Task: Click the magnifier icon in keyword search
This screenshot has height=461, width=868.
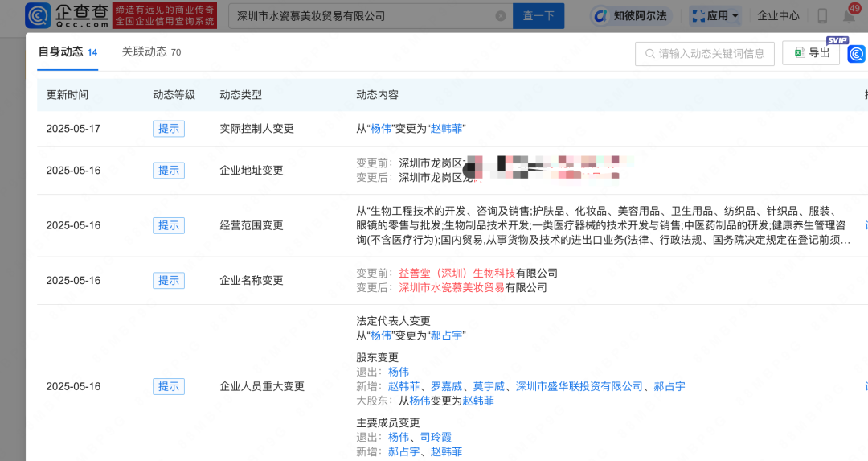Action: [648, 54]
